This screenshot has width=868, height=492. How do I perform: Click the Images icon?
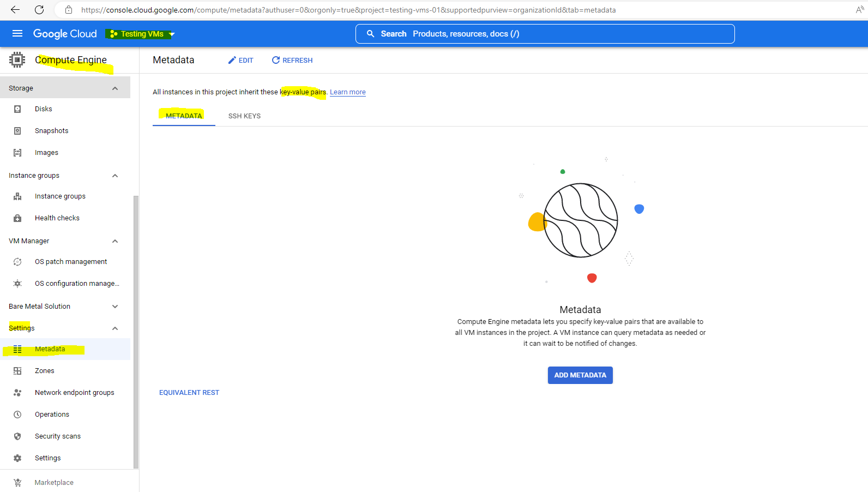click(17, 153)
